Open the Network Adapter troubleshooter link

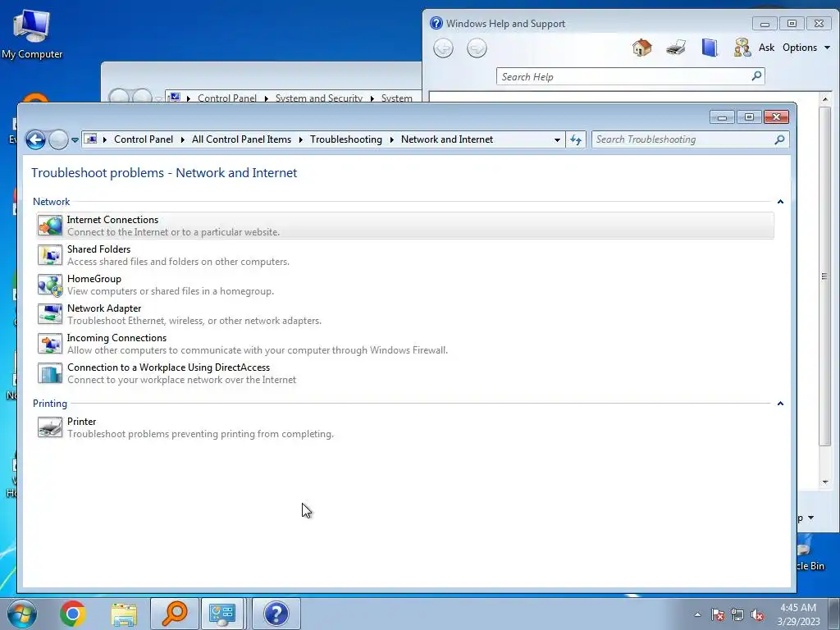[104, 308]
